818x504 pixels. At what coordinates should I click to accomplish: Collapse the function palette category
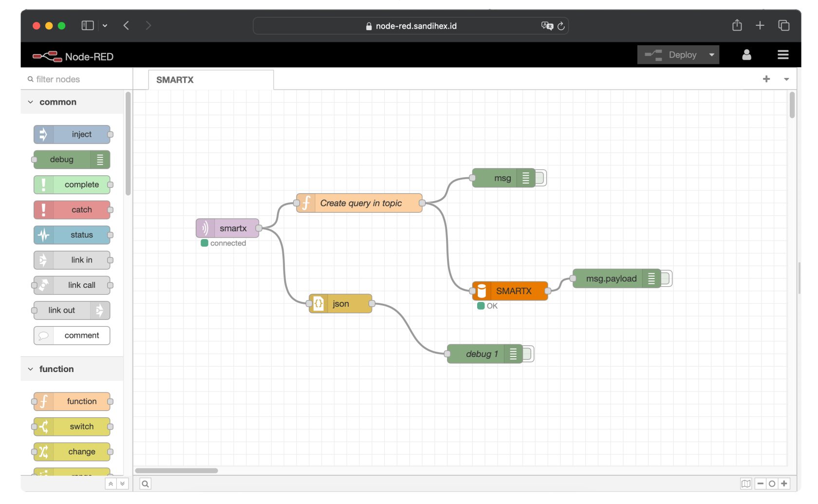(72, 369)
